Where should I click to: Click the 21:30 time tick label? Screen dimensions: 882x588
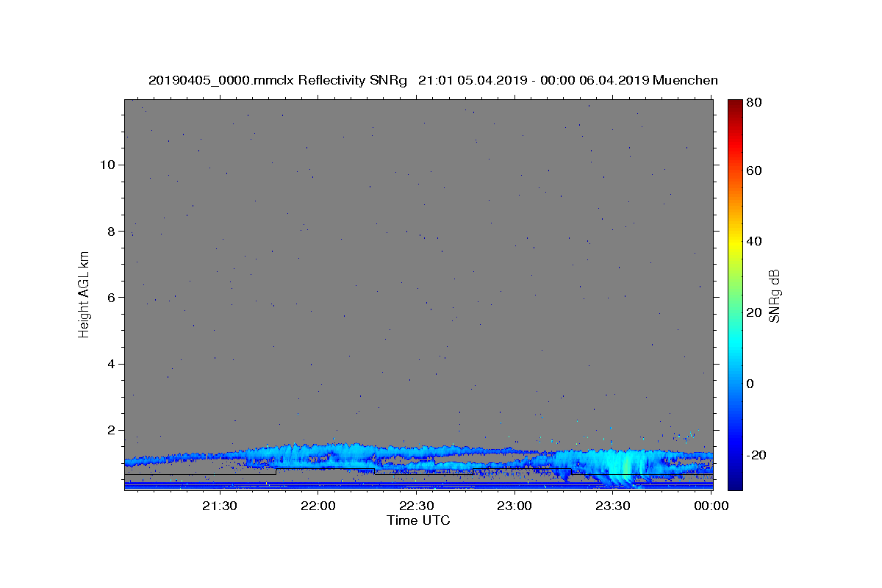coord(219,506)
